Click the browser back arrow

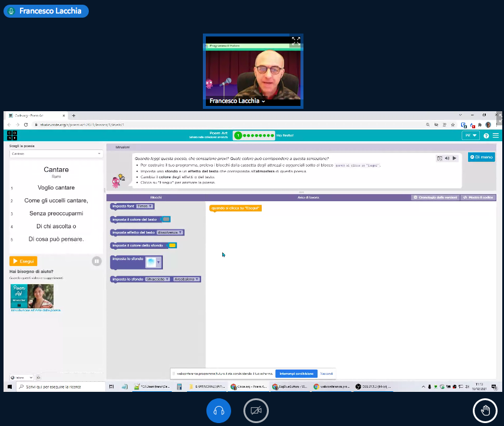click(9, 125)
